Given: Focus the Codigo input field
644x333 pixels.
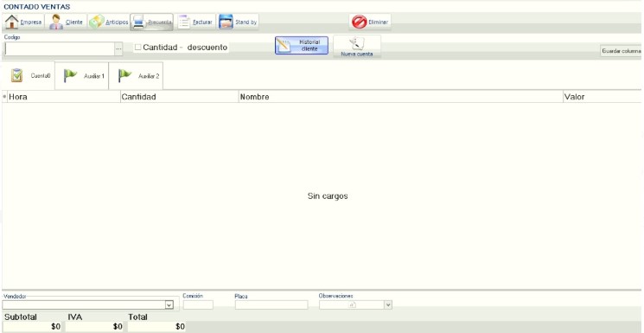Looking at the screenshot, I should 59,49.
